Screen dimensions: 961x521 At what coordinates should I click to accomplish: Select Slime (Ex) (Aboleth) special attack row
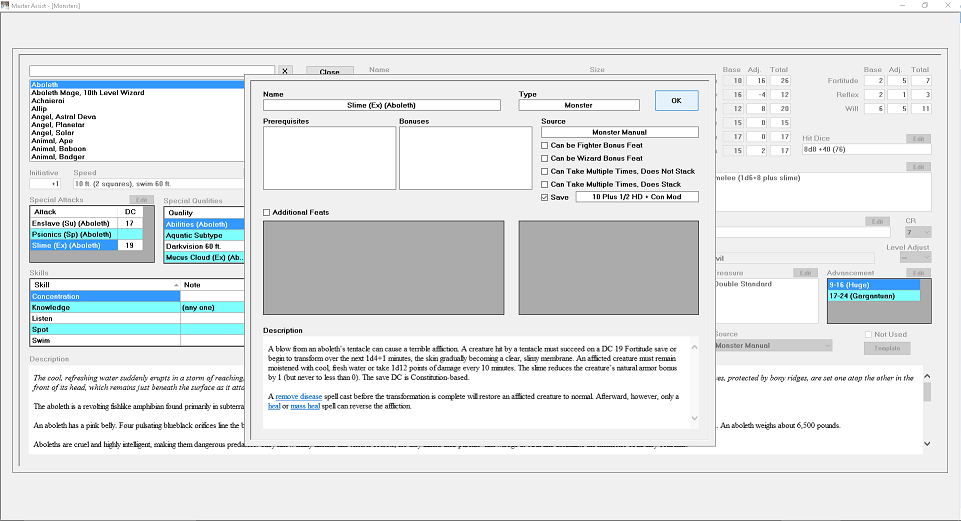point(74,245)
